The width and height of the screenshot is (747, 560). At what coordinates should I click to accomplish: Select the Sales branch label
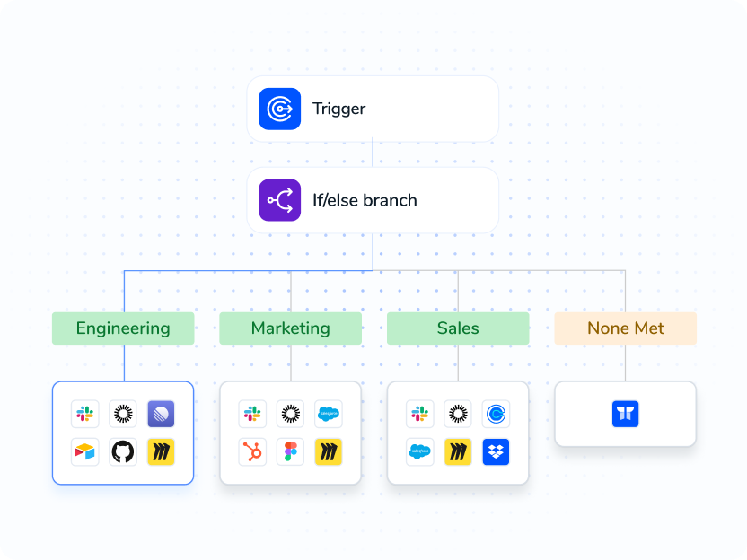click(458, 328)
